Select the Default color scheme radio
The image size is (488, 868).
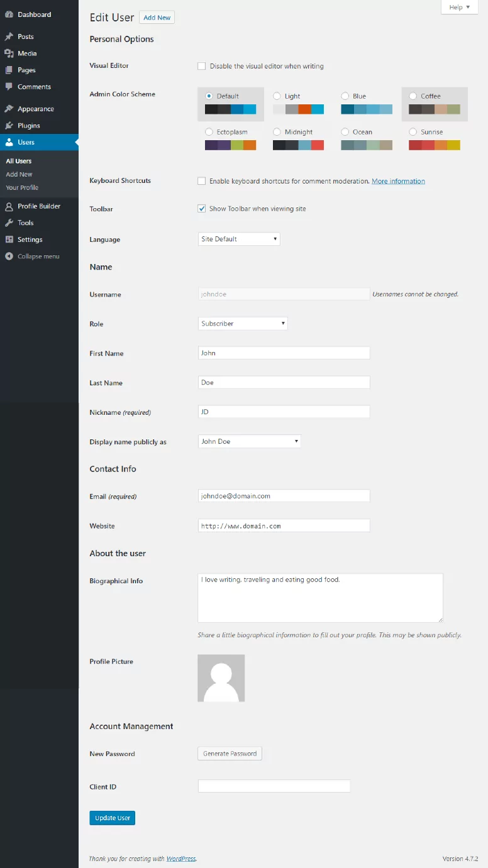tap(209, 96)
